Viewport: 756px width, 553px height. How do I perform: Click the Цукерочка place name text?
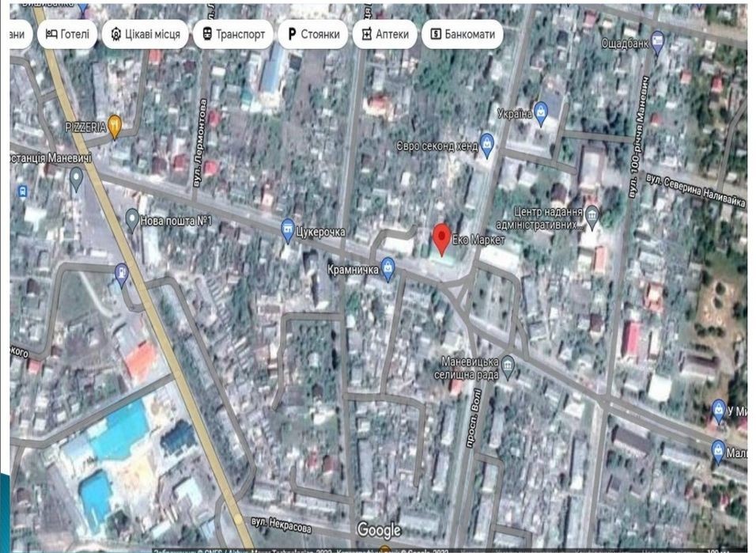[x=320, y=232]
